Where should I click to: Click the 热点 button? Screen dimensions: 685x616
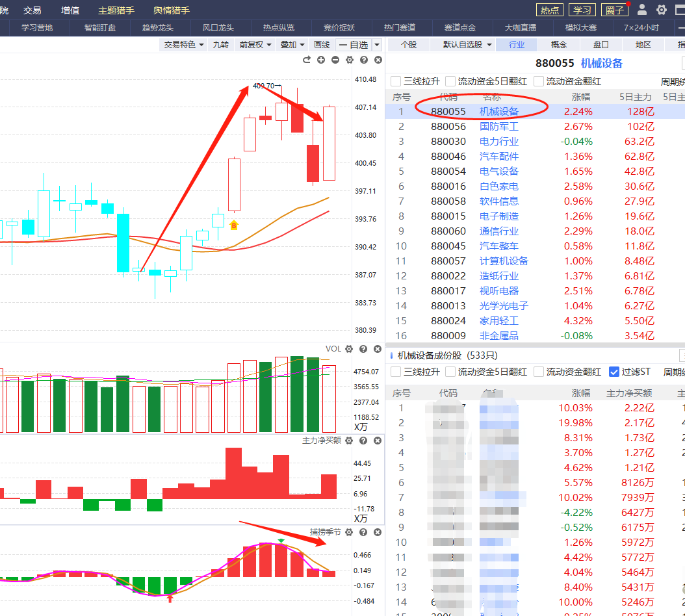coord(550,10)
